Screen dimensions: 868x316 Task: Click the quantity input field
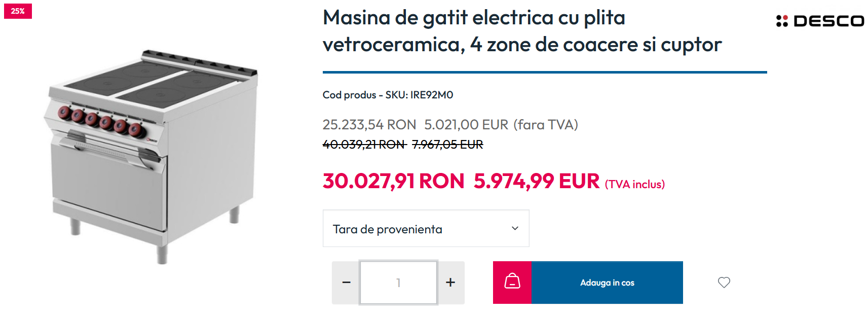(x=398, y=283)
